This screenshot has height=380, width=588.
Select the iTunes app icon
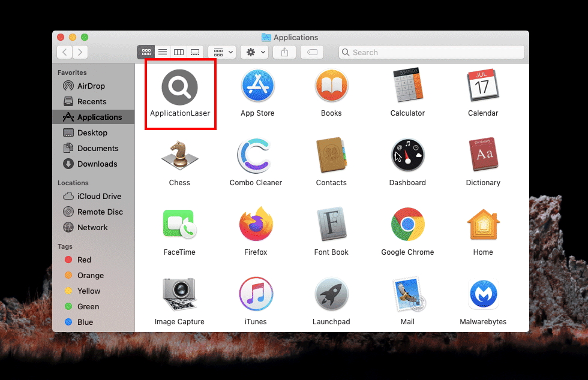[256, 294]
